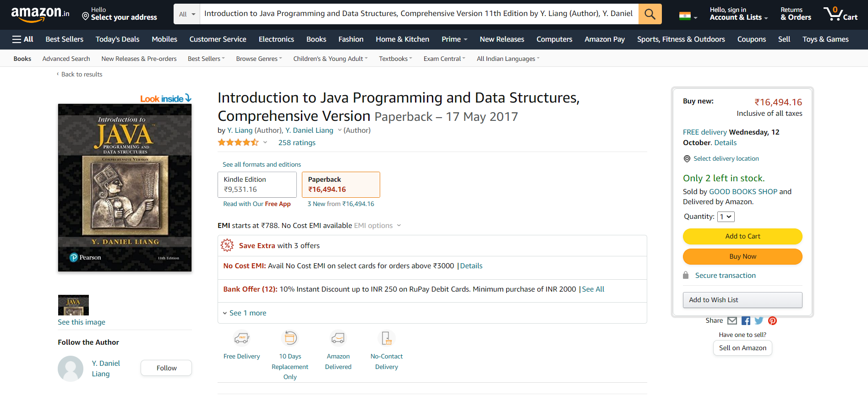The height and width of the screenshot is (396, 868).
Task: Open Customer Service
Action: tap(218, 39)
